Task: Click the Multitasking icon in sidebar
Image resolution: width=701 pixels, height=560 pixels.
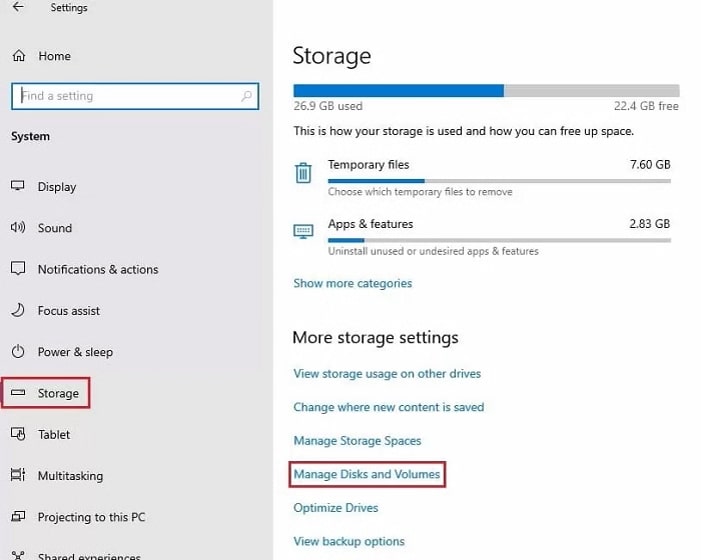Action: coord(18,475)
